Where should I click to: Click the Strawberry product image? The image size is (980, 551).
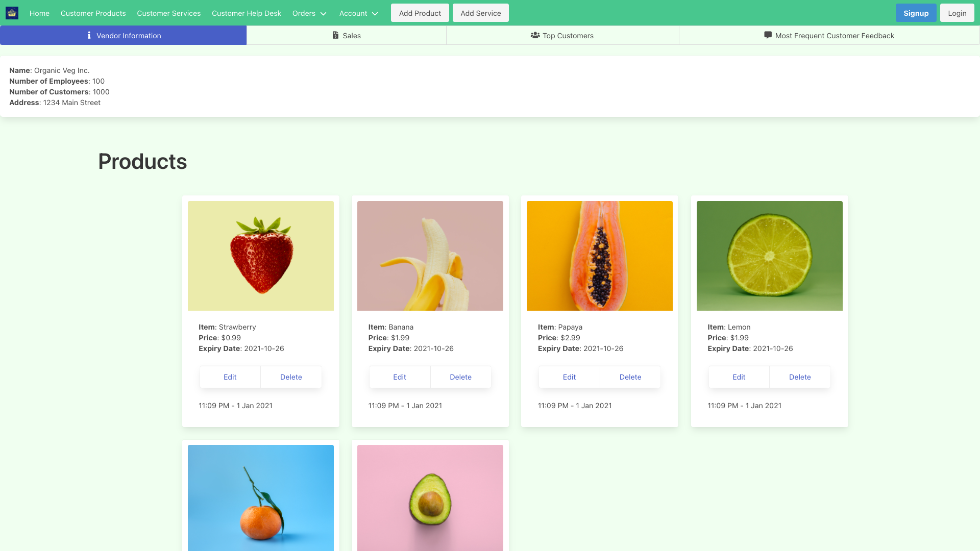pyautogui.click(x=261, y=256)
